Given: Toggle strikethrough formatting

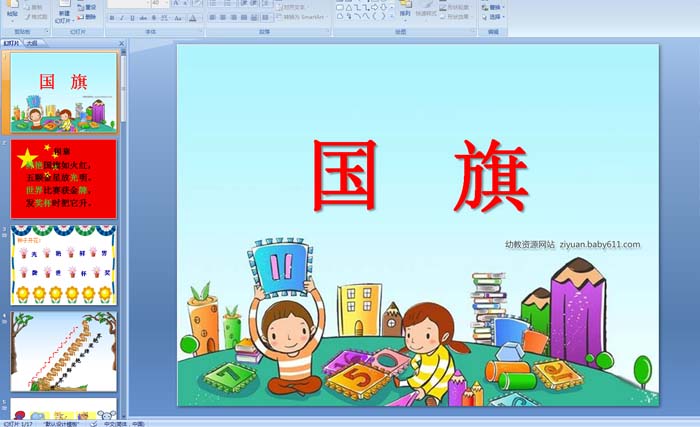Looking at the screenshot, I should tap(143, 18).
